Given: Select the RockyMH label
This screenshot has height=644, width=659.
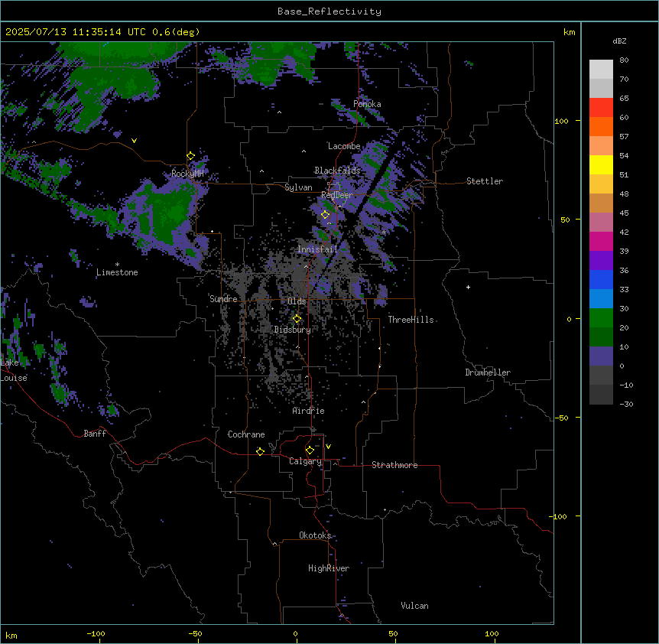Looking at the screenshot, I should [x=187, y=174].
